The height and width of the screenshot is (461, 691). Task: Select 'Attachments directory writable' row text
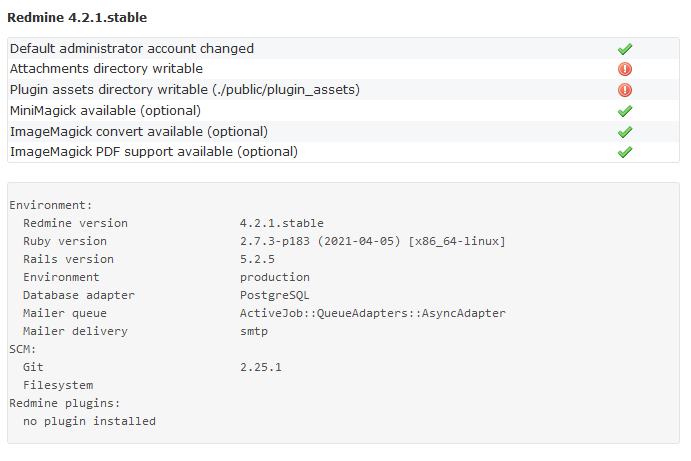[x=106, y=69]
